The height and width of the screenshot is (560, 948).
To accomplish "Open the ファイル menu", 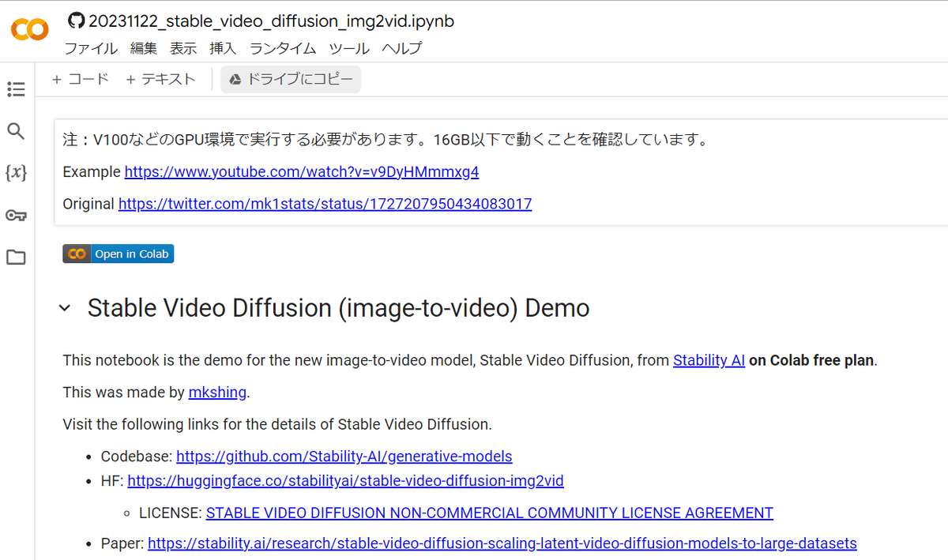I will pos(92,48).
